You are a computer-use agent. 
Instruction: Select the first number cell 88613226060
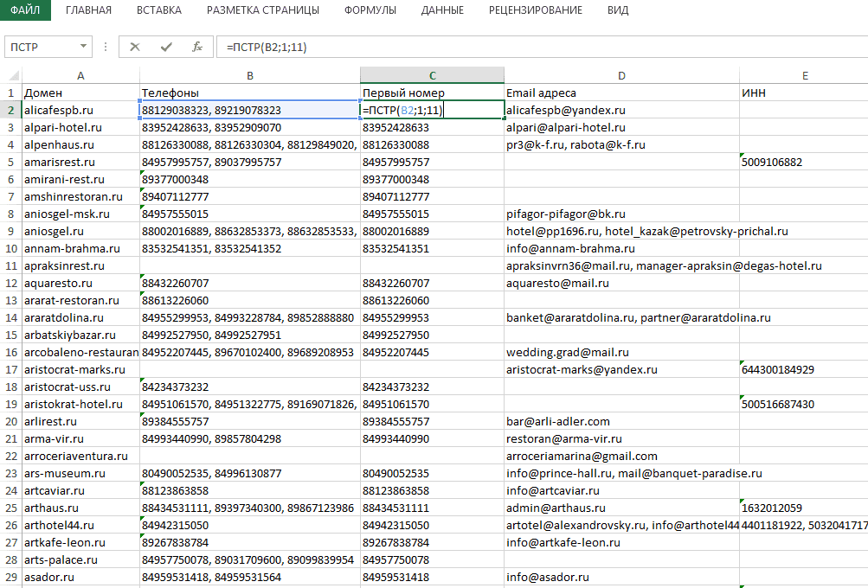pos(433,300)
